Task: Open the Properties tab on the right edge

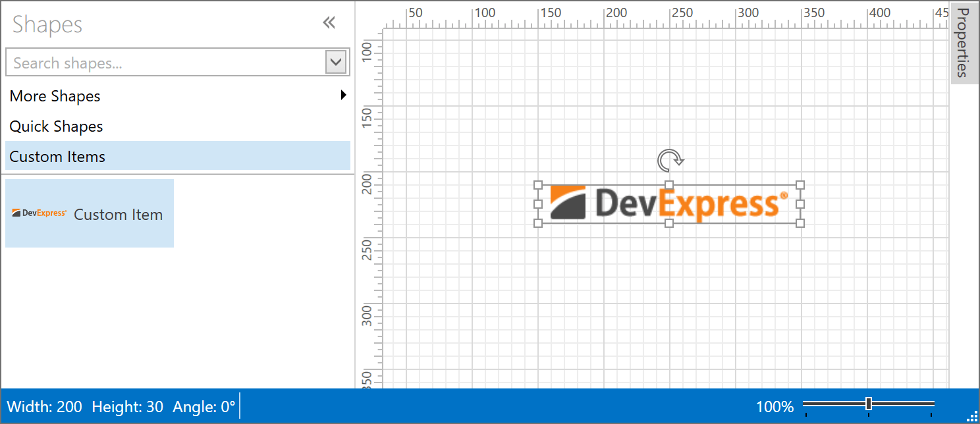Action: pyautogui.click(x=964, y=43)
